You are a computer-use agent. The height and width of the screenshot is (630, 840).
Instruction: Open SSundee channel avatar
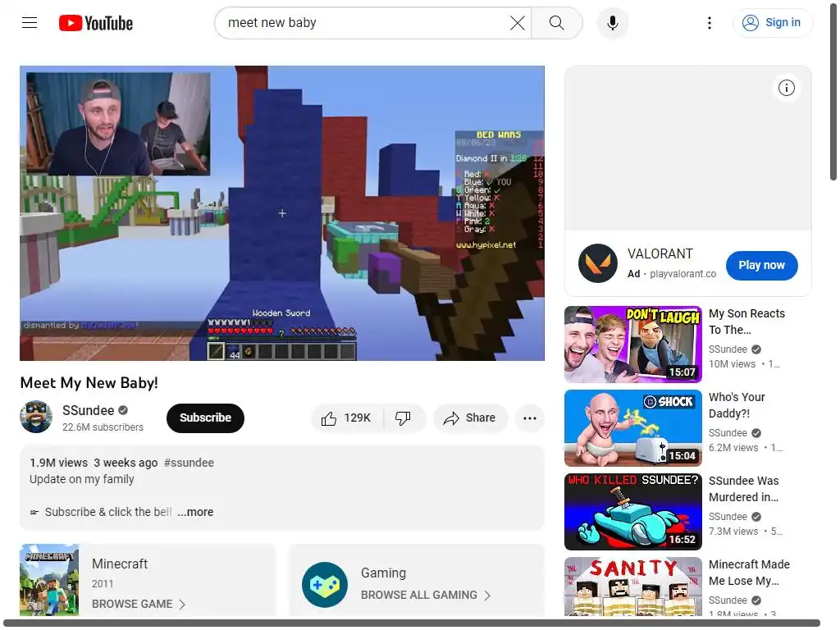36,417
